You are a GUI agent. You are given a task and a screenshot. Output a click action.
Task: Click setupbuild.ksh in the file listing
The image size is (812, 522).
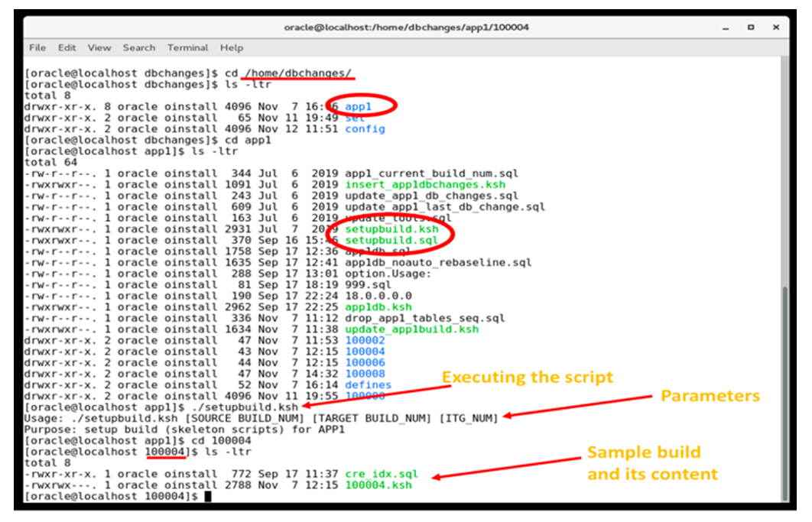[391, 229]
